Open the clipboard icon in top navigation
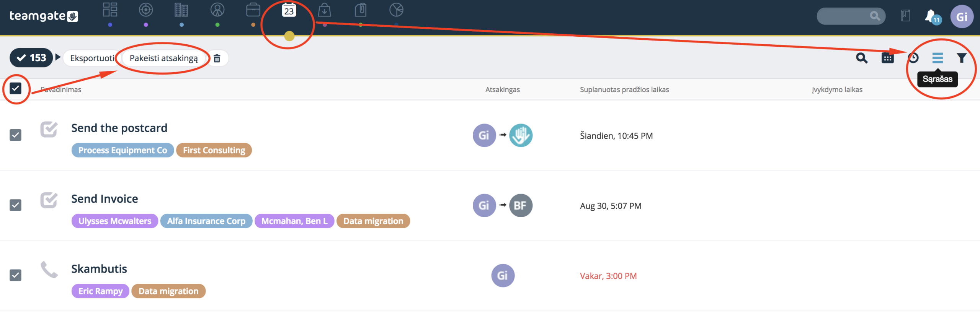Image resolution: width=980 pixels, height=312 pixels. [x=361, y=10]
